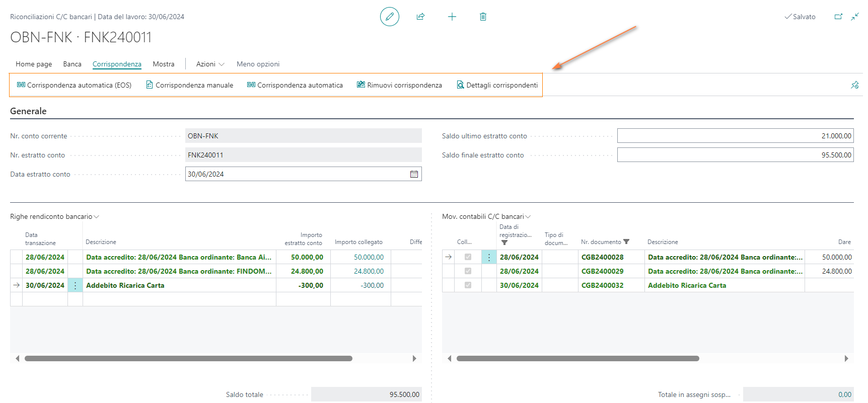Expand the Azioni dropdown menu

(210, 64)
